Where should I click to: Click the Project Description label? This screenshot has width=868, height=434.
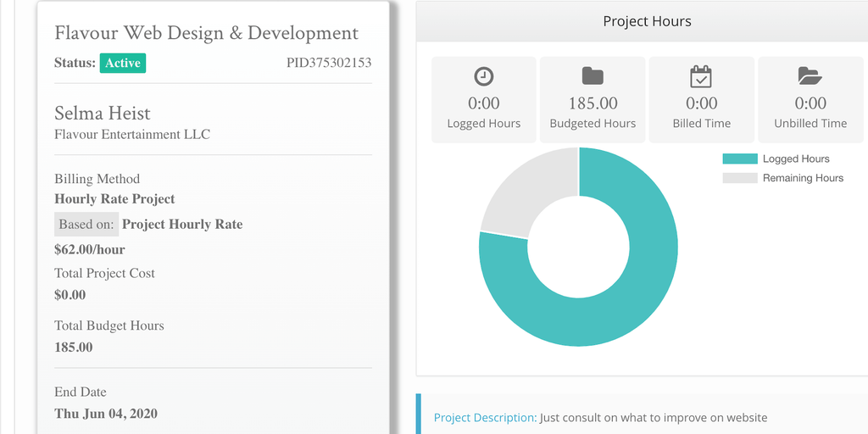485,417
